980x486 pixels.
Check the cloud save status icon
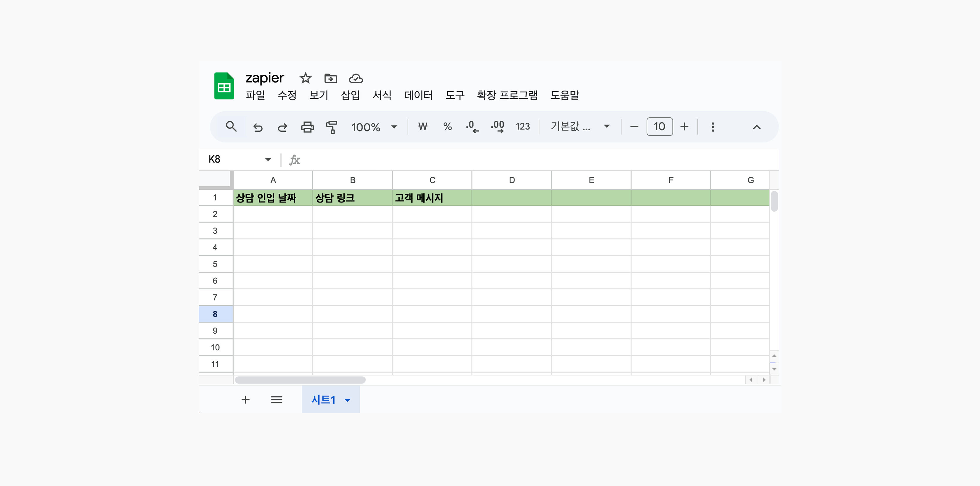click(356, 78)
